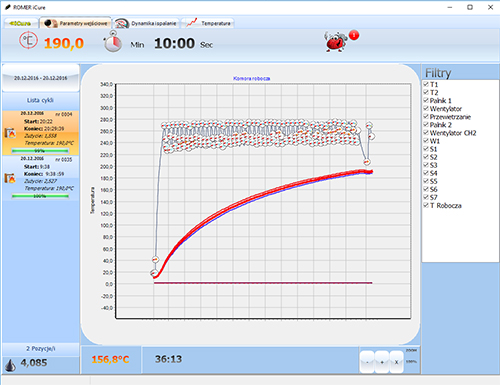Click the stopwatch timer icon
500x385 pixels.
coord(112,41)
